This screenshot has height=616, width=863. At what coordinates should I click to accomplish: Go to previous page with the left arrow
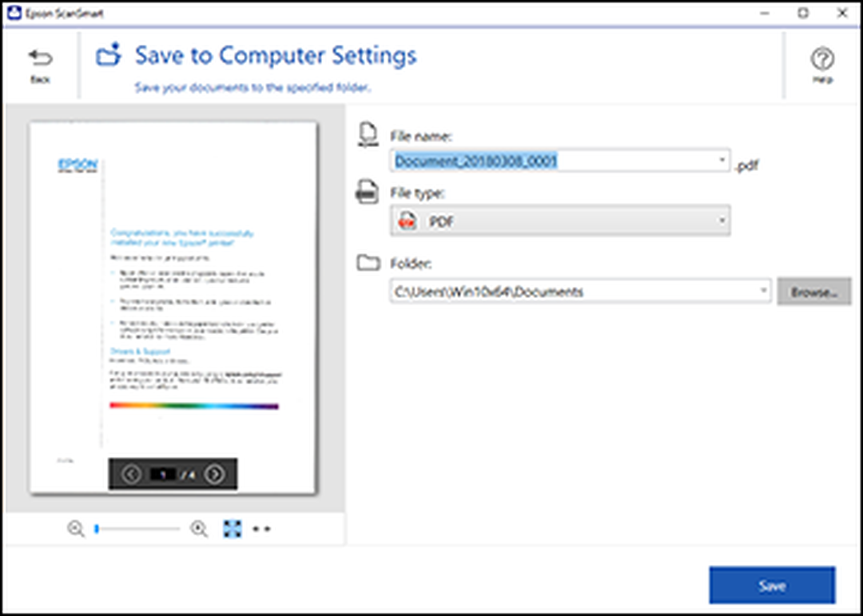[131, 474]
